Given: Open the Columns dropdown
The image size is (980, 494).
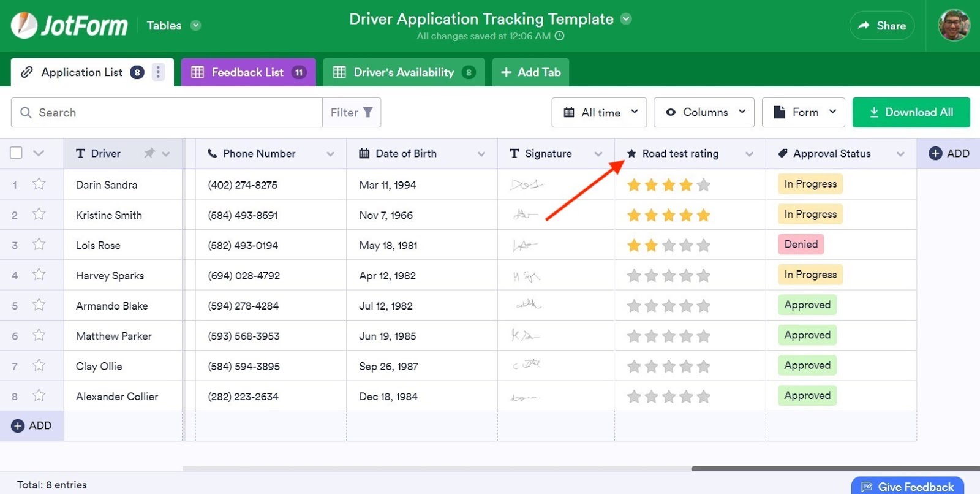Looking at the screenshot, I should pyautogui.click(x=704, y=113).
